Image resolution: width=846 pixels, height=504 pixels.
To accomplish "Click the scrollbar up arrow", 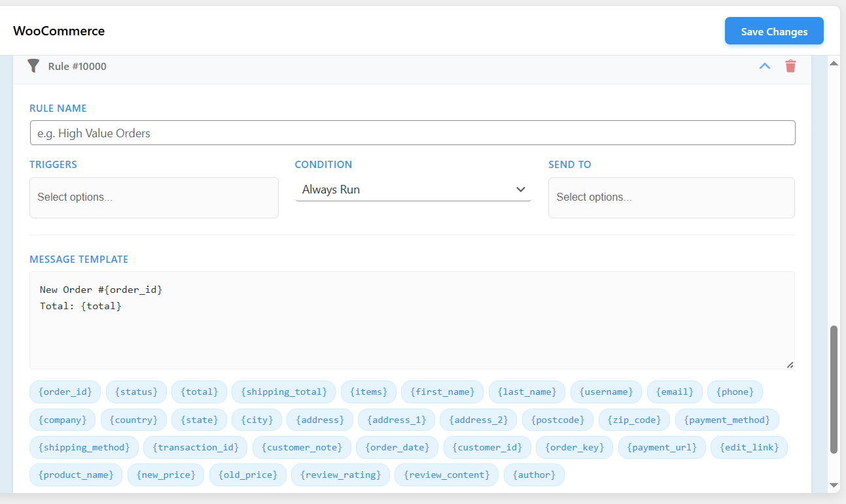I will click(834, 63).
